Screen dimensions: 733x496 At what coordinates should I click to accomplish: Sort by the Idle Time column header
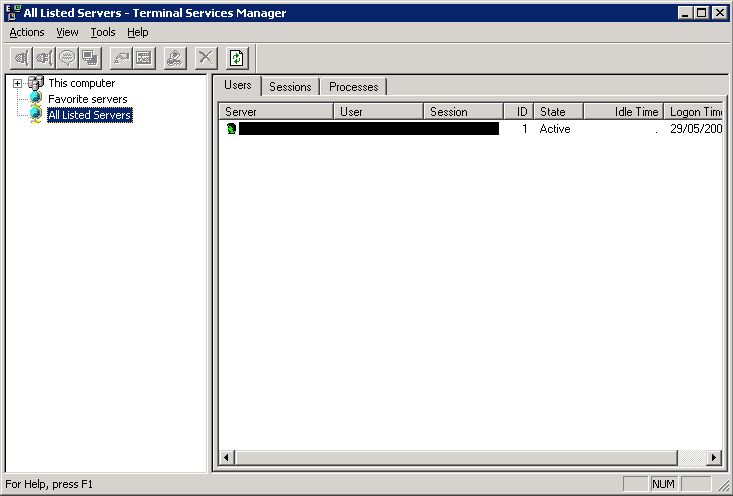624,112
